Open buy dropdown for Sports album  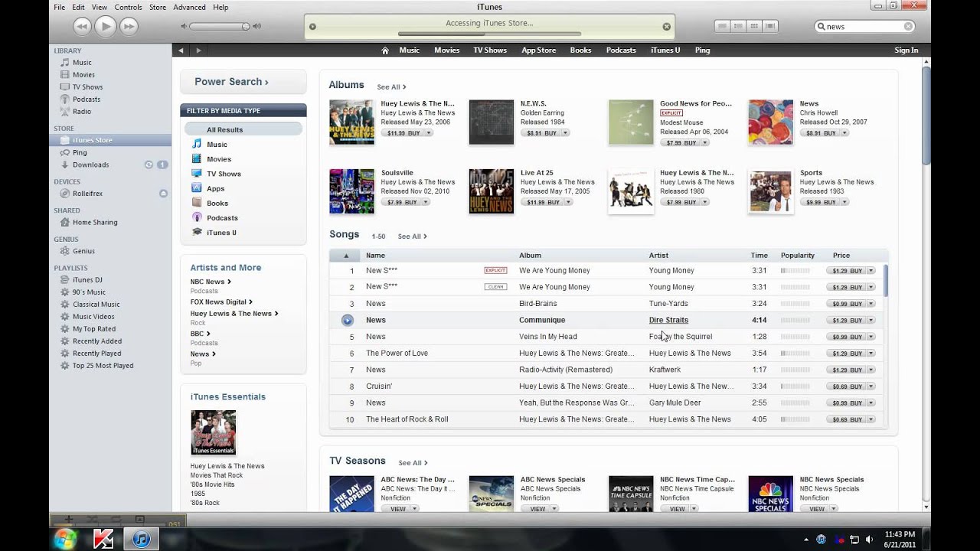(x=844, y=203)
